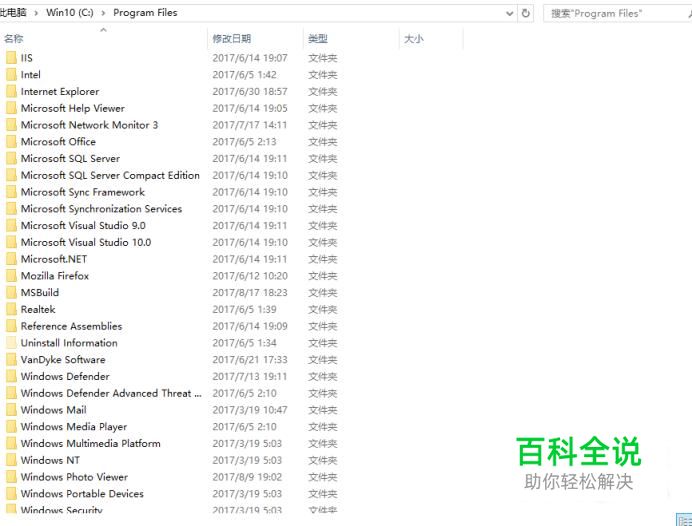Select the Windows Security folder name
This screenshot has width=692, height=526.
[x=61, y=510]
